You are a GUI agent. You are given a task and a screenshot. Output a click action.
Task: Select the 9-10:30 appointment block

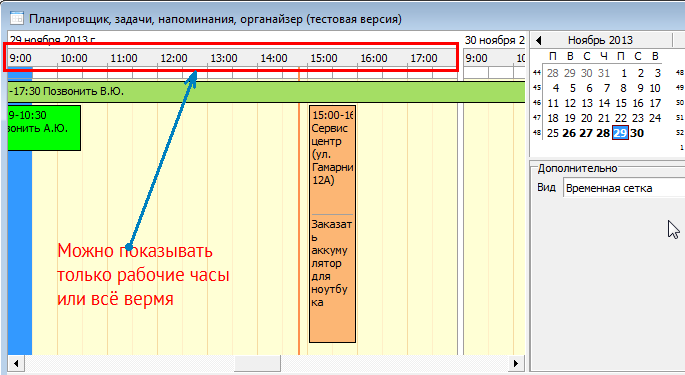click(44, 128)
